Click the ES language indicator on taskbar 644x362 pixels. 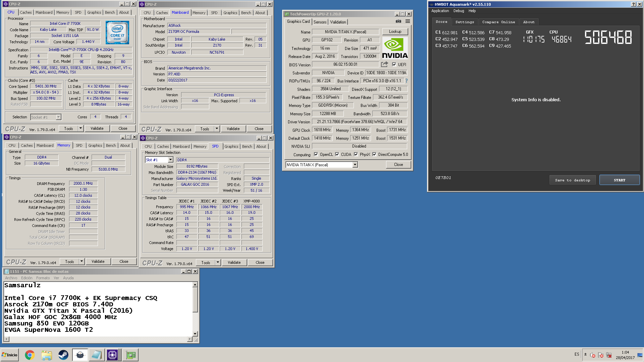[577, 354]
